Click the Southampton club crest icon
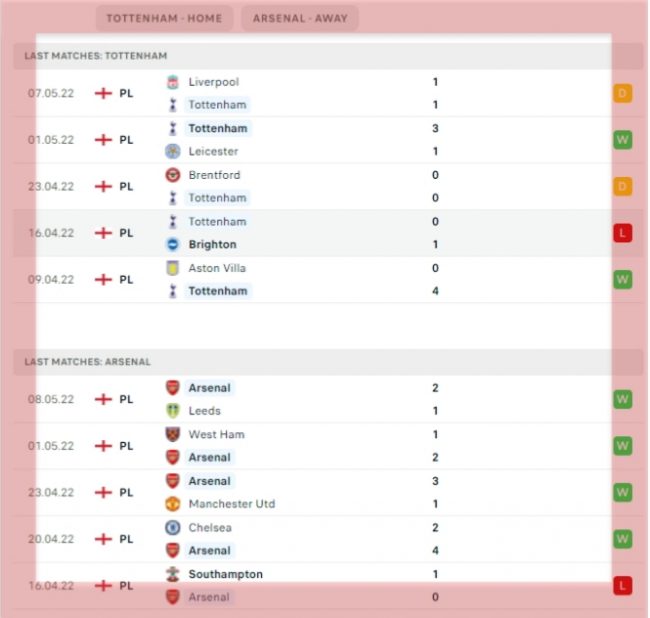The width and height of the screenshot is (650, 618). 173,574
